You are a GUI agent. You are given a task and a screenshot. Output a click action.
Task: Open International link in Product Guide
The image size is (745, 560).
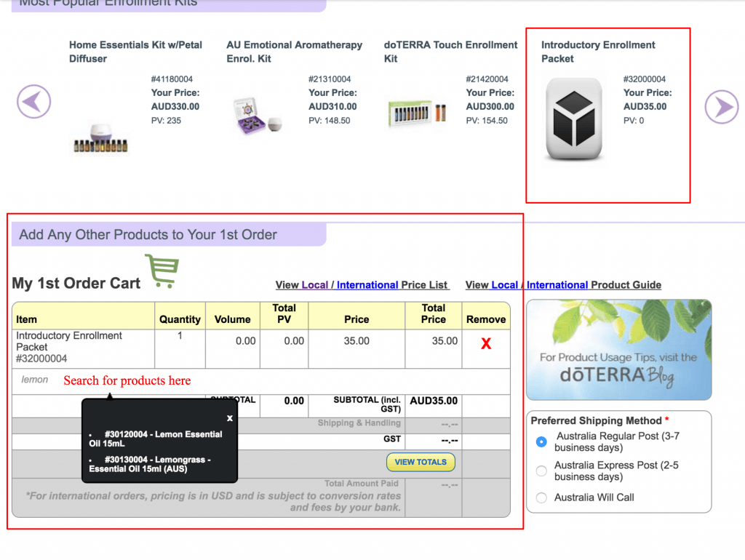click(557, 285)
